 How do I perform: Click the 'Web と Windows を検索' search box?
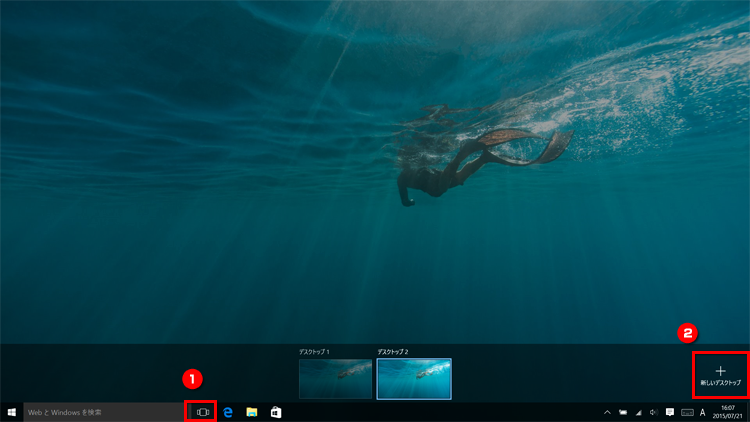[102, 412]
